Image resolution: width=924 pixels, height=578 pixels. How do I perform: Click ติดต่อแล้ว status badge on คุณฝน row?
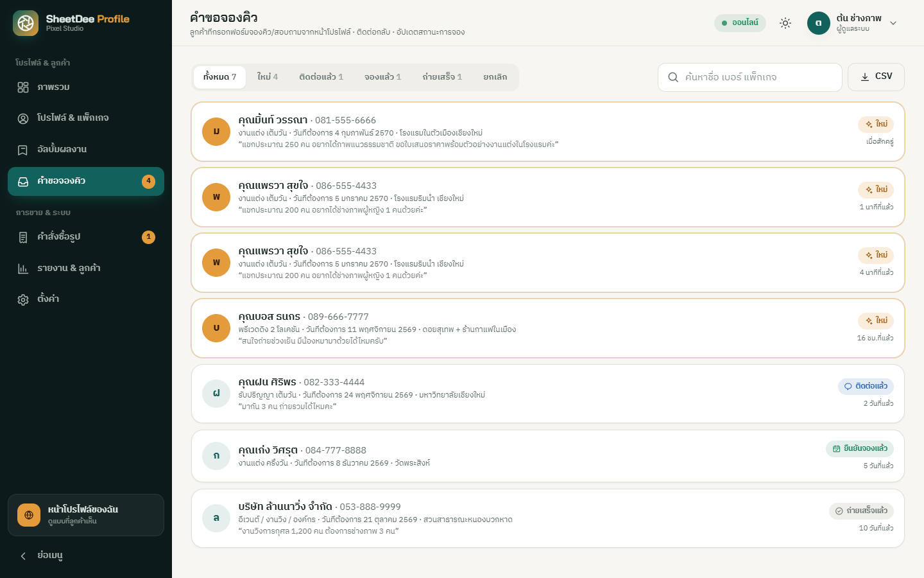866,386
